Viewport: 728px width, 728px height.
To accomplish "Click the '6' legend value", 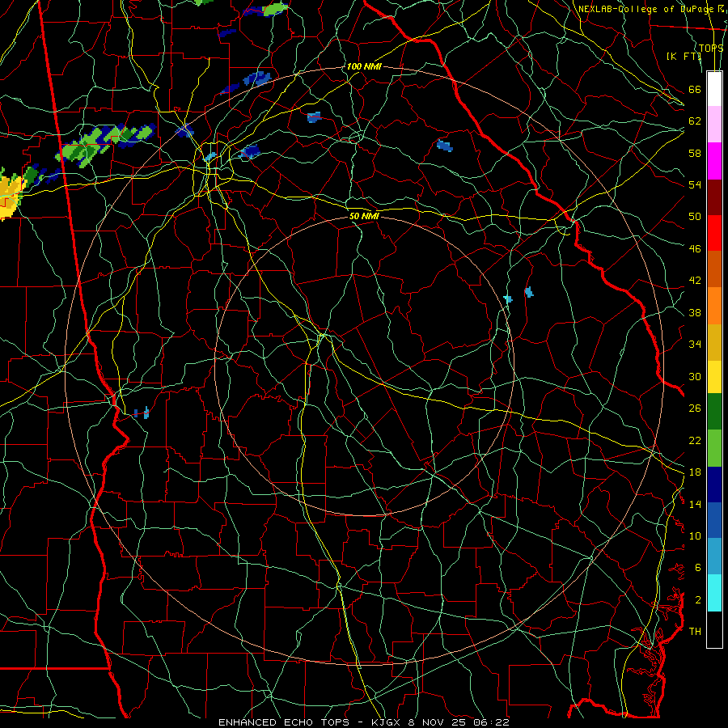I will (x=698, y=568).
